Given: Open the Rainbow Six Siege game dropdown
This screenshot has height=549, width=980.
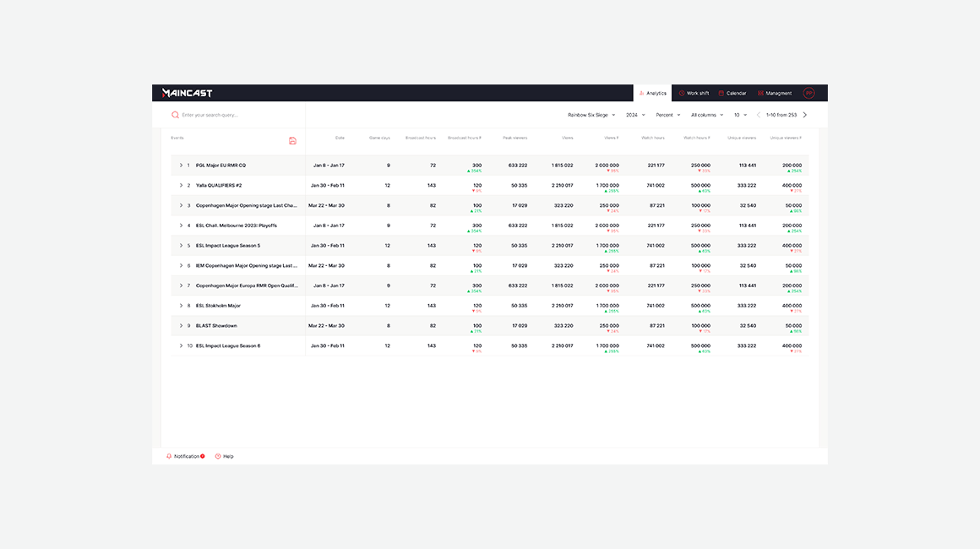Looking at the screenshot, I should click(591, 115).
